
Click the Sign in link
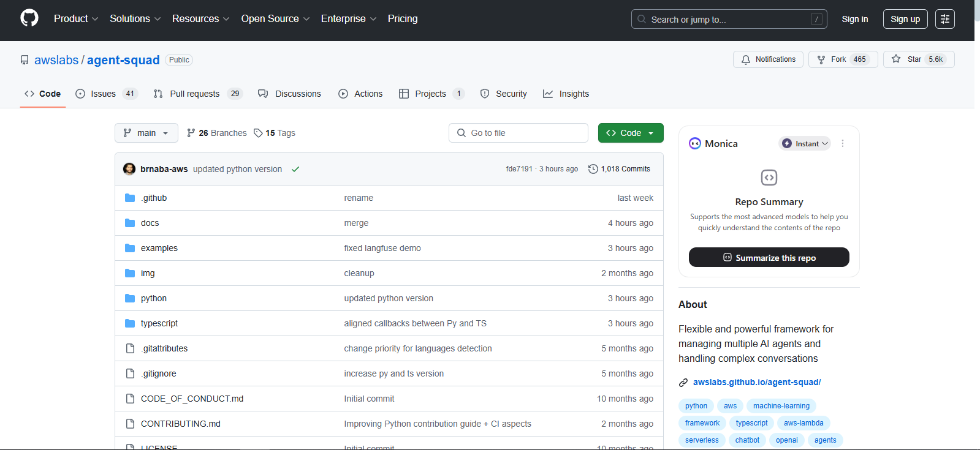click(x=855, y=19)
